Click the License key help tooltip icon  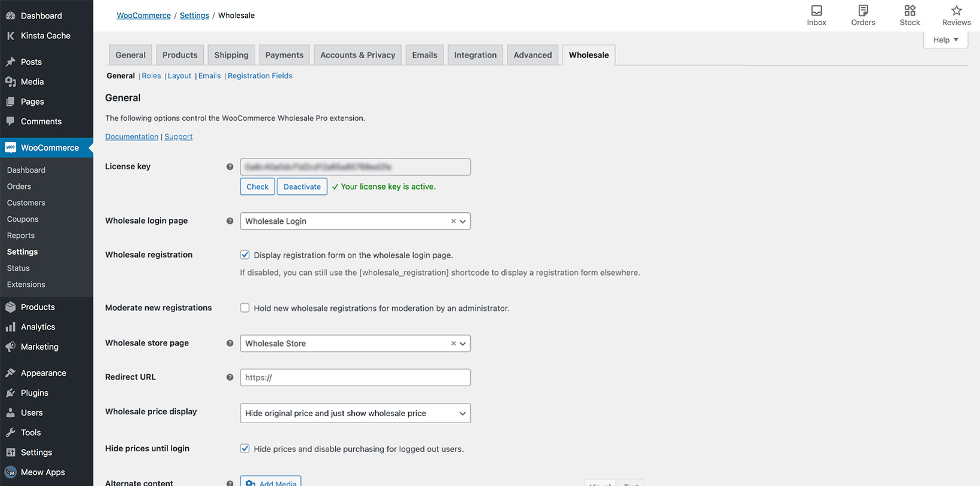pos(229,167)
